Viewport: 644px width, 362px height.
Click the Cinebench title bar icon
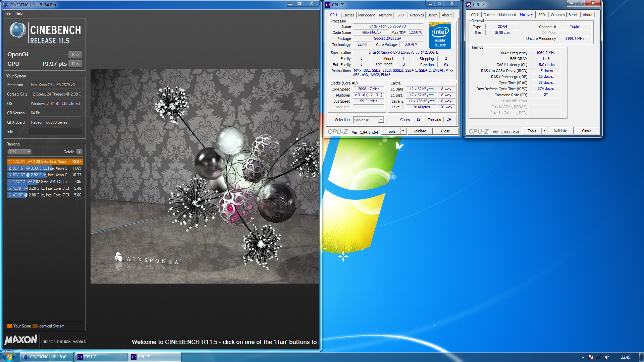coord(5,5)
